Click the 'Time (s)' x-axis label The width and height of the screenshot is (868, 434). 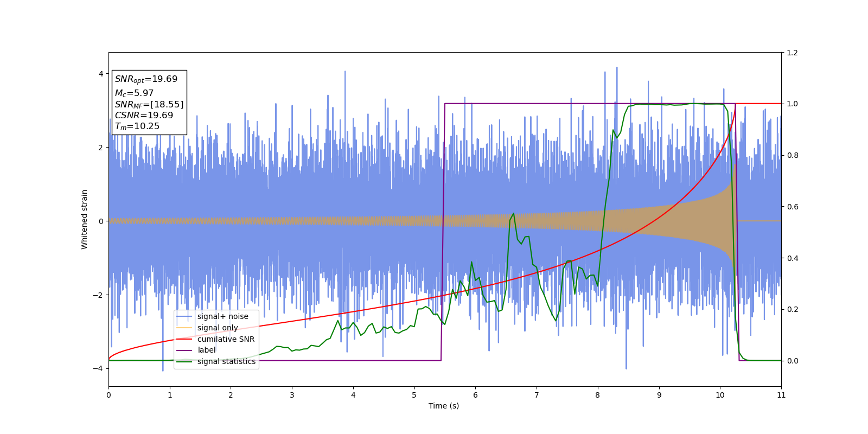(x=444, y=406)
